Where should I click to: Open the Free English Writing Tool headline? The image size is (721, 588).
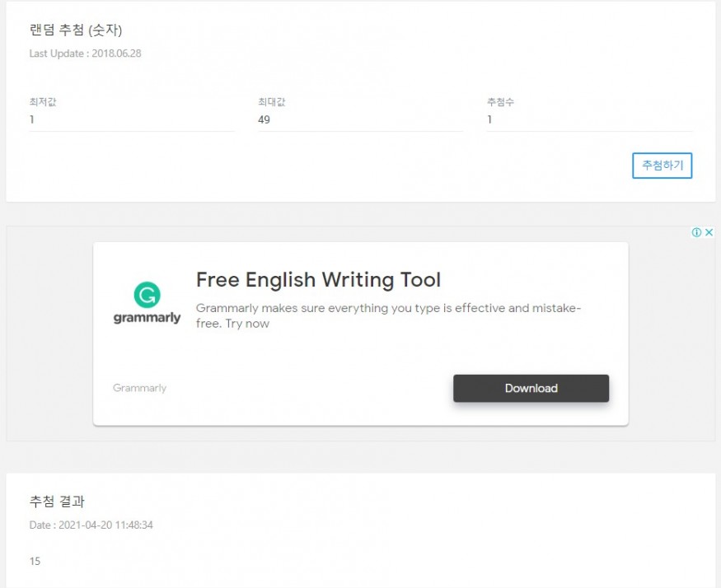pyautogui.click(x=318, y=280)
